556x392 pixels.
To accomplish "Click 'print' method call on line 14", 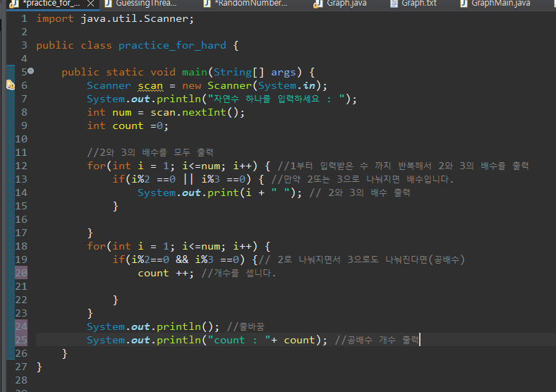I will tap(223, 192).
